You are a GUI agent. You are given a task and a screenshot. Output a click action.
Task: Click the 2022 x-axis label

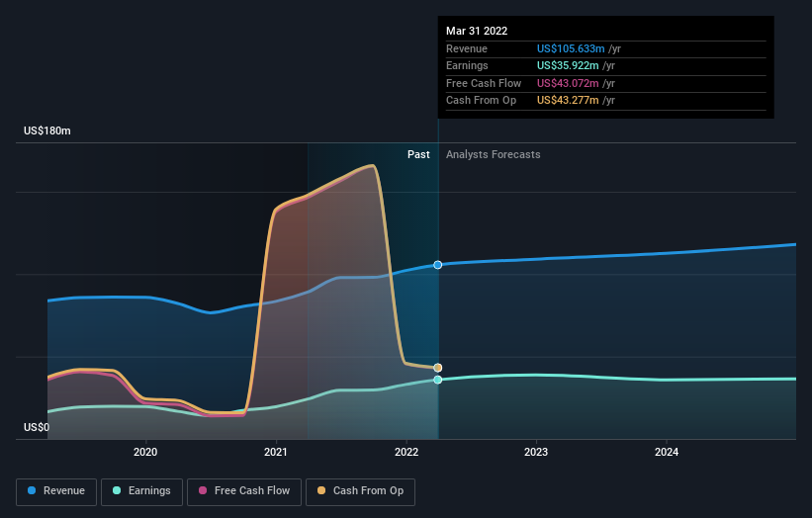click(x=406, y=452)
